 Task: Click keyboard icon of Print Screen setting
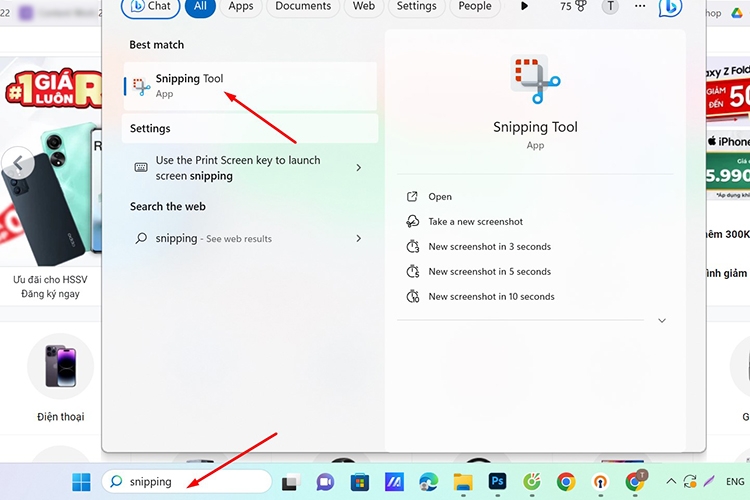pos(141,167)
